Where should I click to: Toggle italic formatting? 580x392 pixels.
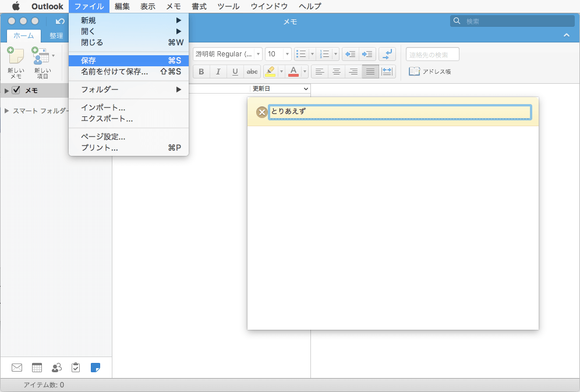point(218,72)
